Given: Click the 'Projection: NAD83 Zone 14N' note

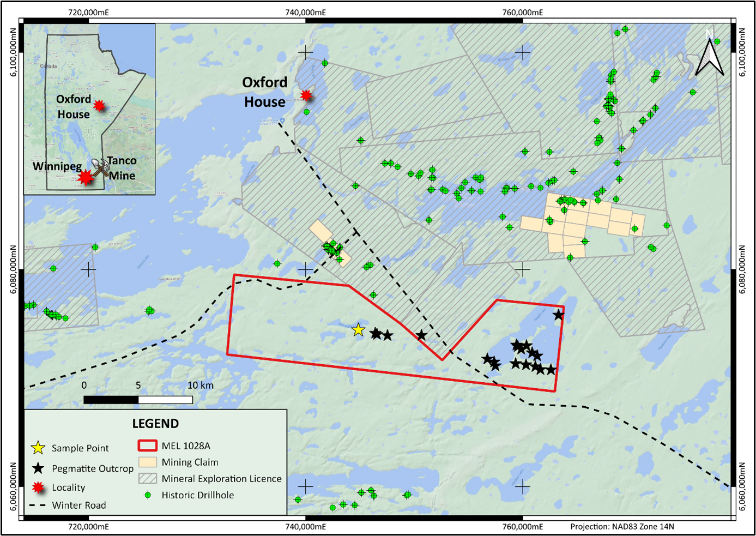Looking at the screenshot, I should (622, 527).
